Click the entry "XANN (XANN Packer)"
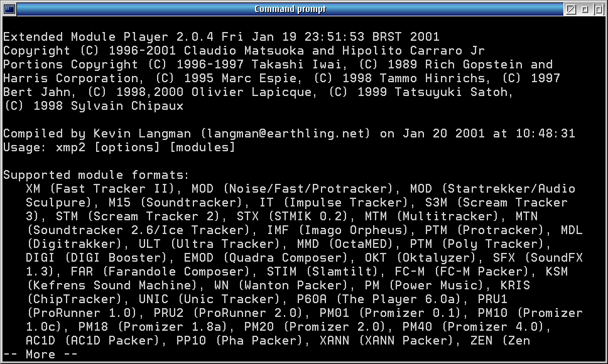 (386, 341)
